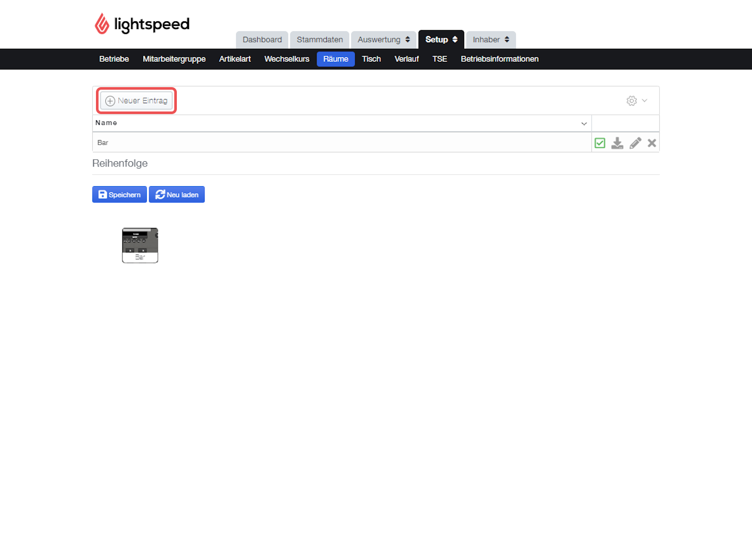Screen dimensions: 752x560
Task: Click the Name column header
Action: (342, 123)
